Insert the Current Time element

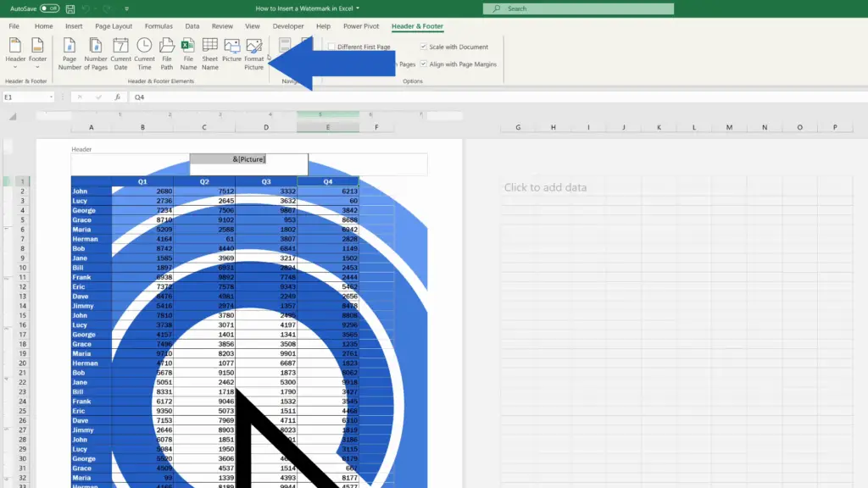(144, 53)
